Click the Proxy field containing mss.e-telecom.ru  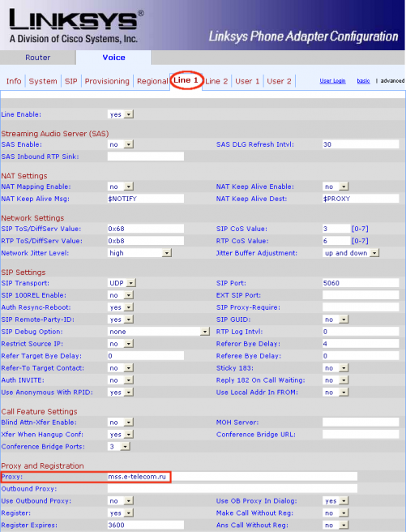[x=233, y=476]
